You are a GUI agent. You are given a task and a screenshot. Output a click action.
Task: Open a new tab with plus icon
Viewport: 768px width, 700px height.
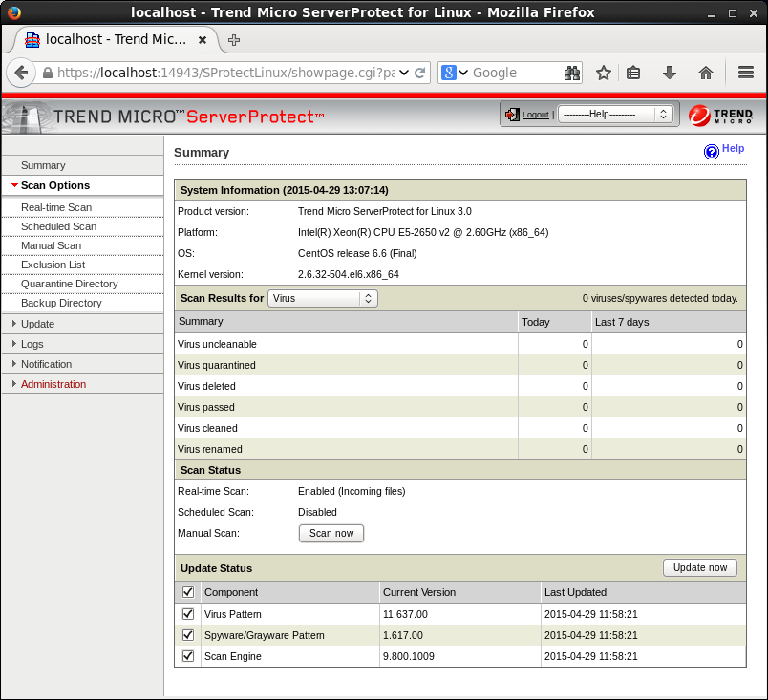(x=234, y=40)
